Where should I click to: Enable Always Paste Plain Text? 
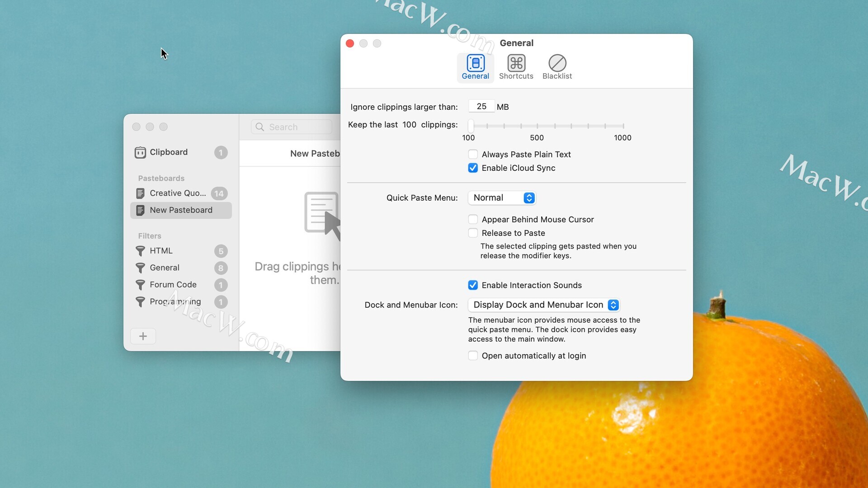(x=473, y=155)
